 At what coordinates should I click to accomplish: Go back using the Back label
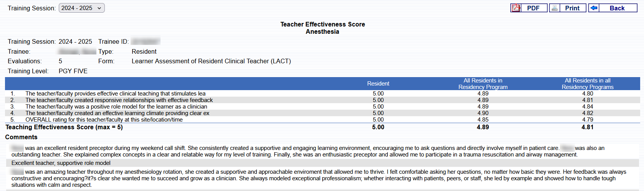(617, 8)
